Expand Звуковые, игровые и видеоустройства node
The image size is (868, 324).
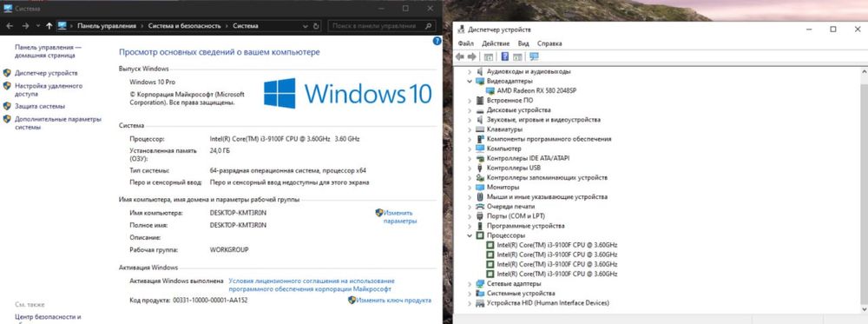[x=470, y=120]
